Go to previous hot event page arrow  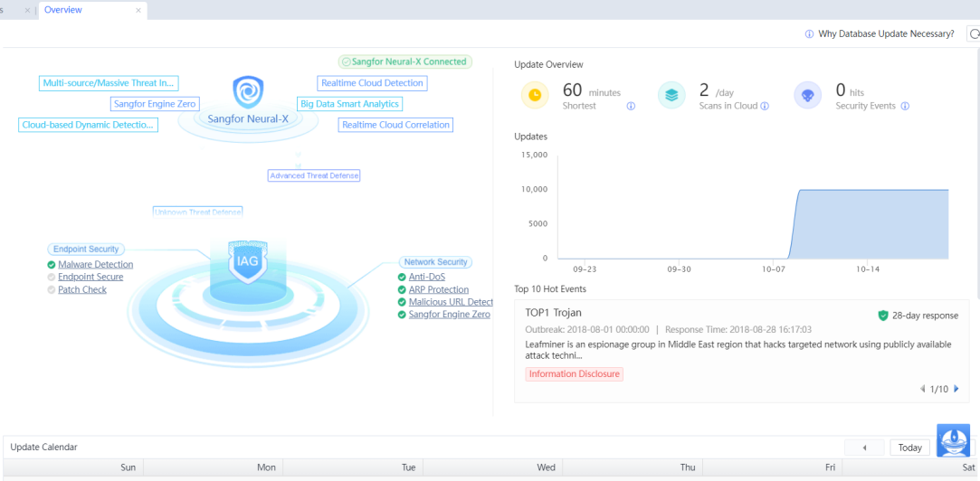click(x=922, y=389)
